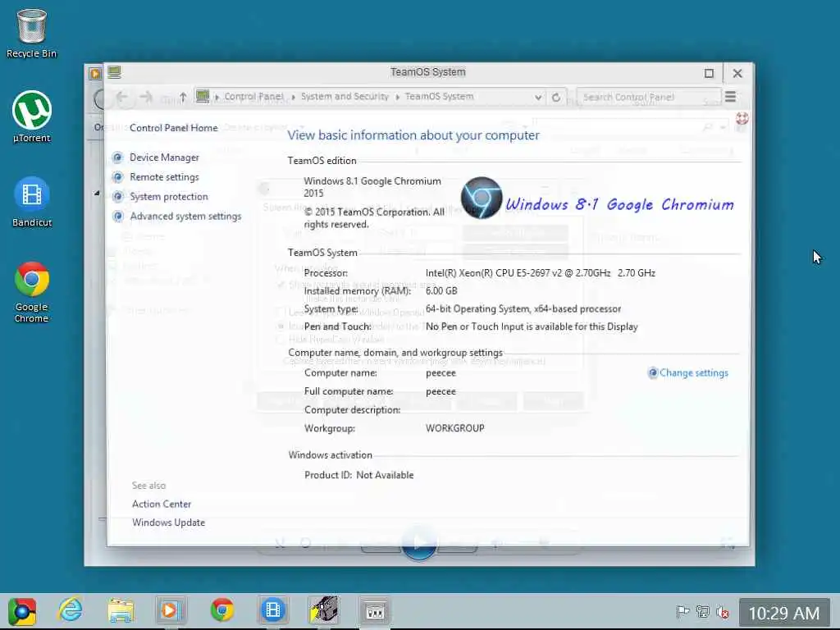Select the Computer name value peecee

441,373
